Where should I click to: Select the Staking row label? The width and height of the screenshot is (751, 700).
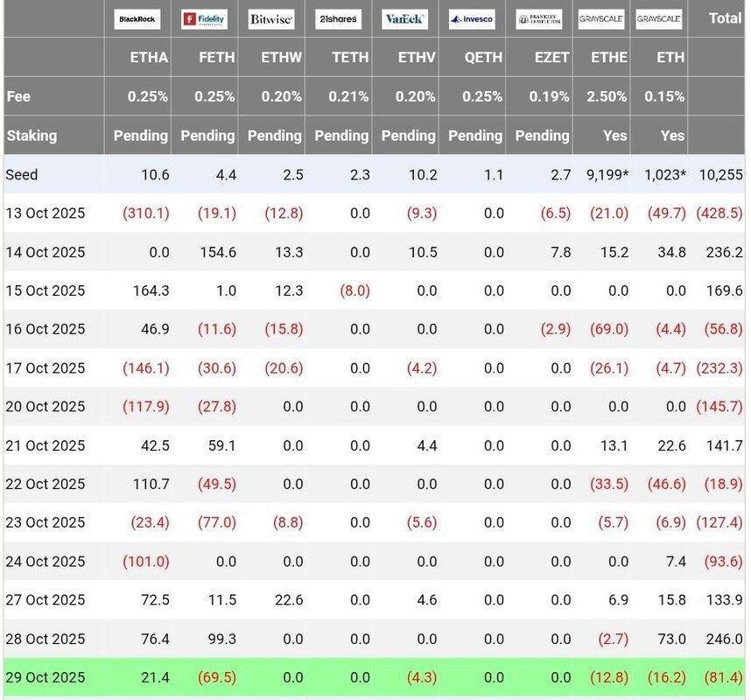32,136
